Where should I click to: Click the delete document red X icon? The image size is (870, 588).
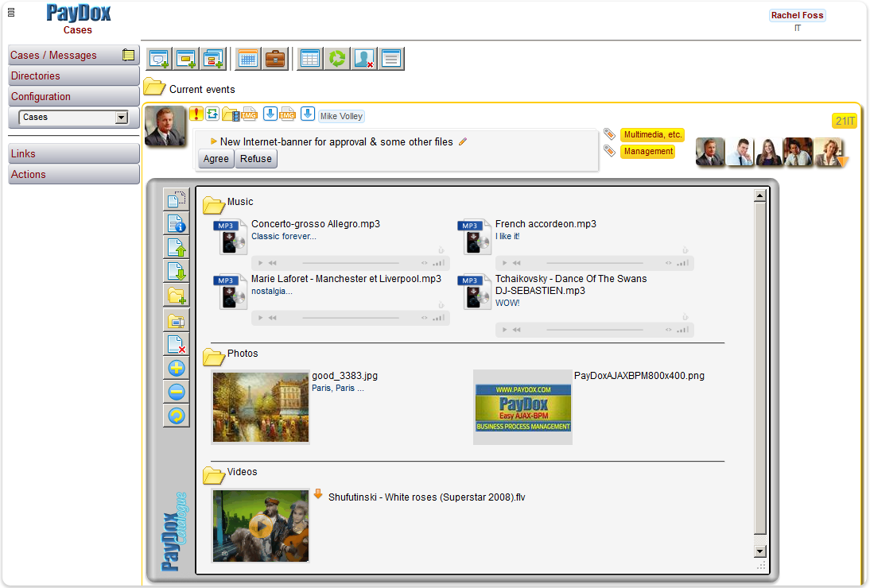point(177,343)
